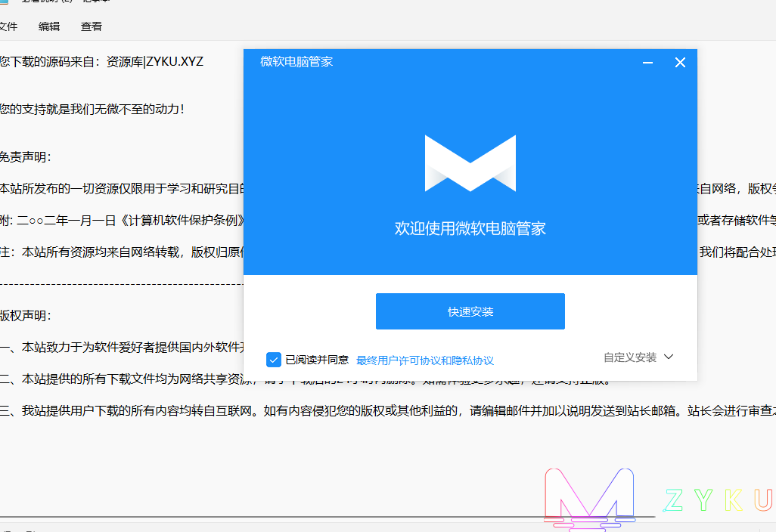776x532 pixels.
Task: Click the 免责声明 heading in Notepad
Action: [x=26, y=157]
